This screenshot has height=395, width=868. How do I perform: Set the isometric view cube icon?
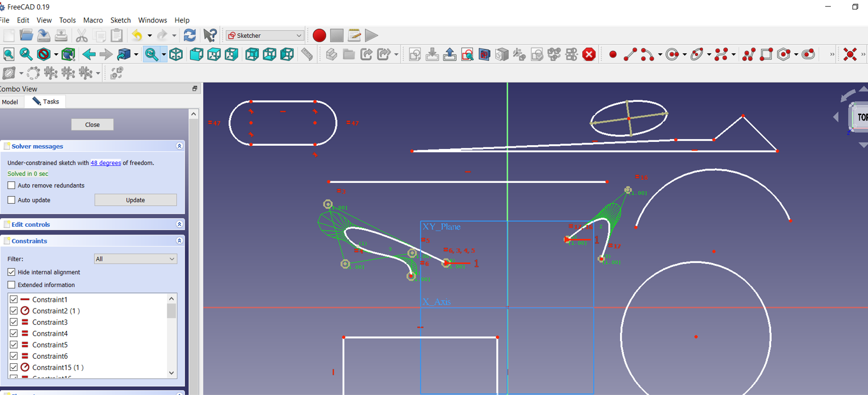tap(176, 54)
